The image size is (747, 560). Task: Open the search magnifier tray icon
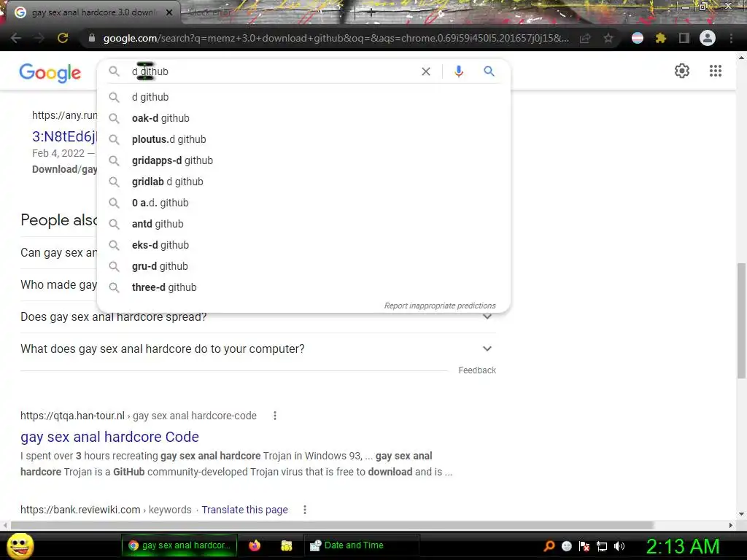549,546
